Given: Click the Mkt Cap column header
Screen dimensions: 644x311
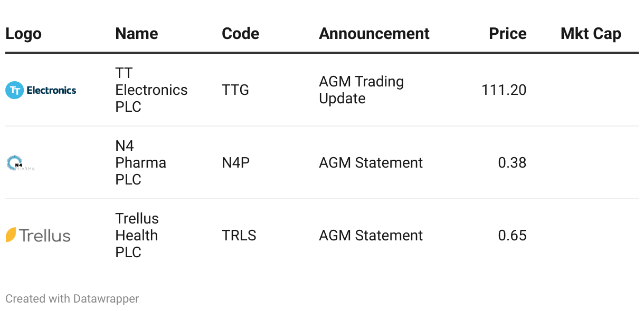Looking at the screenshot, I should pyautogui.click(x=590, y=34).
